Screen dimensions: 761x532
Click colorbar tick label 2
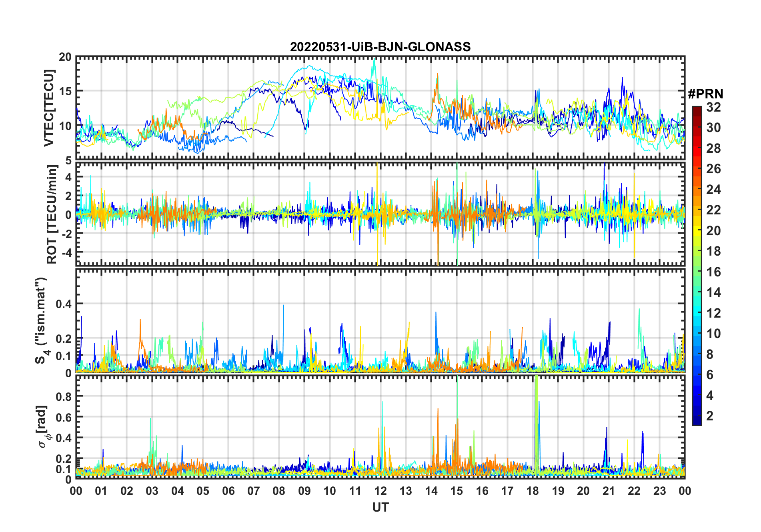(710, 416)
